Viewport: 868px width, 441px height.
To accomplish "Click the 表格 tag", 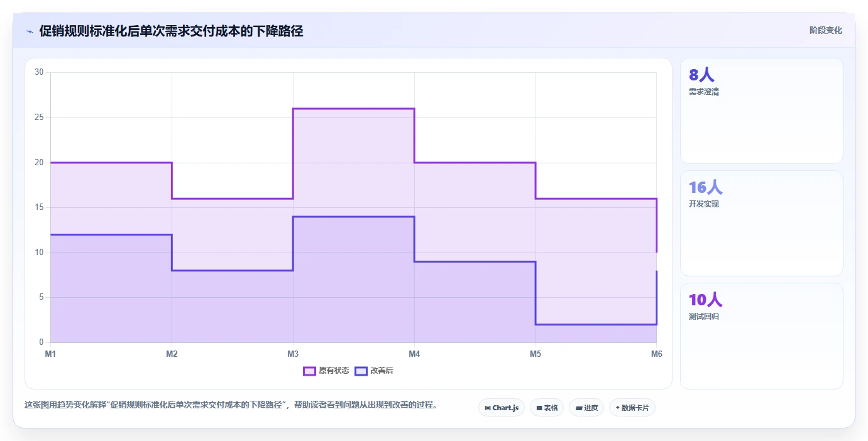I will click(547, 408).
